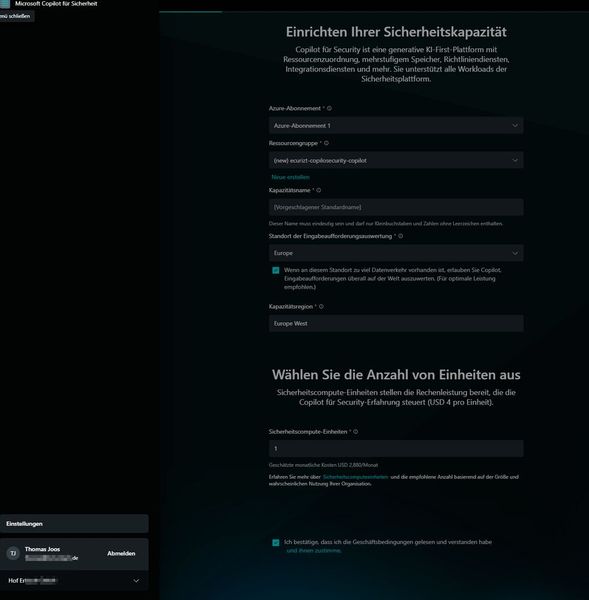
Task: Click the heading Einrichten Ihrer Sicherheitskapazität
Action: click(396, 32)
